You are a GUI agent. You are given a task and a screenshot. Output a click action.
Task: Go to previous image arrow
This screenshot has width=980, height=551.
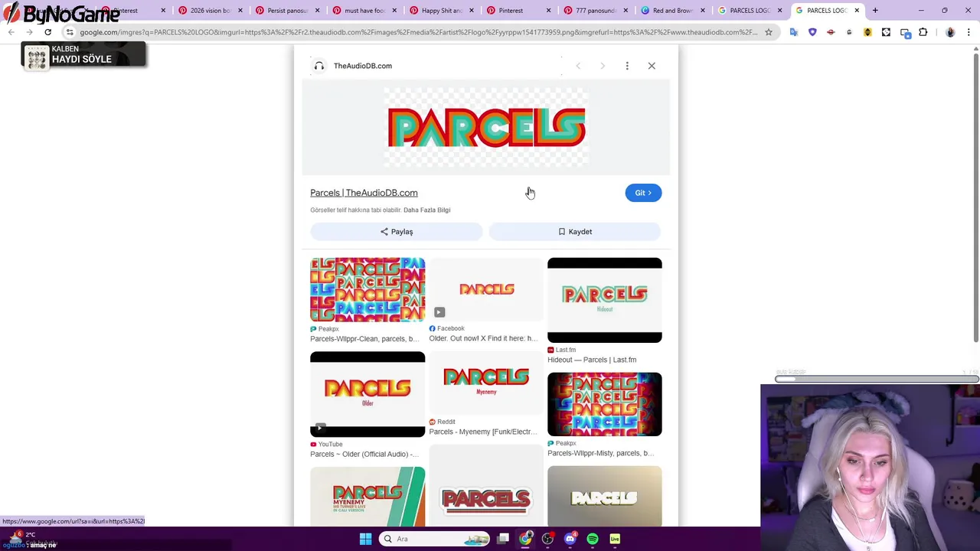[578, 66]
